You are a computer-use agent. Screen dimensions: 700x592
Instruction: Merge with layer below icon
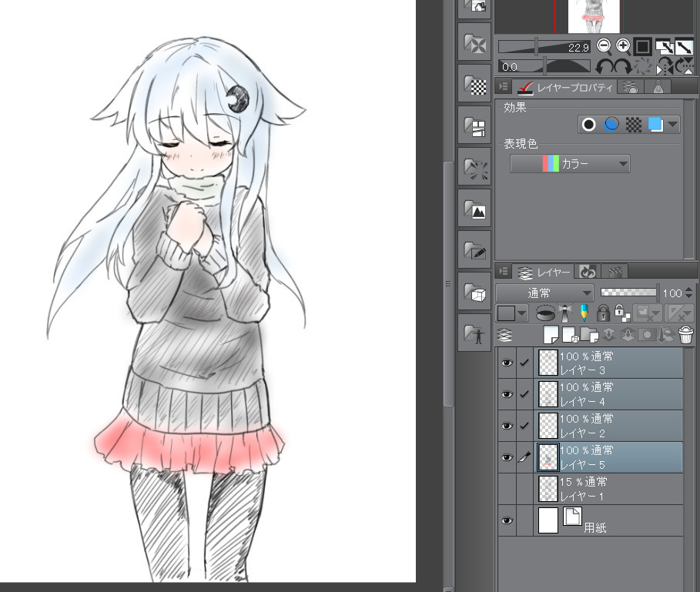[x=628, y=335]
